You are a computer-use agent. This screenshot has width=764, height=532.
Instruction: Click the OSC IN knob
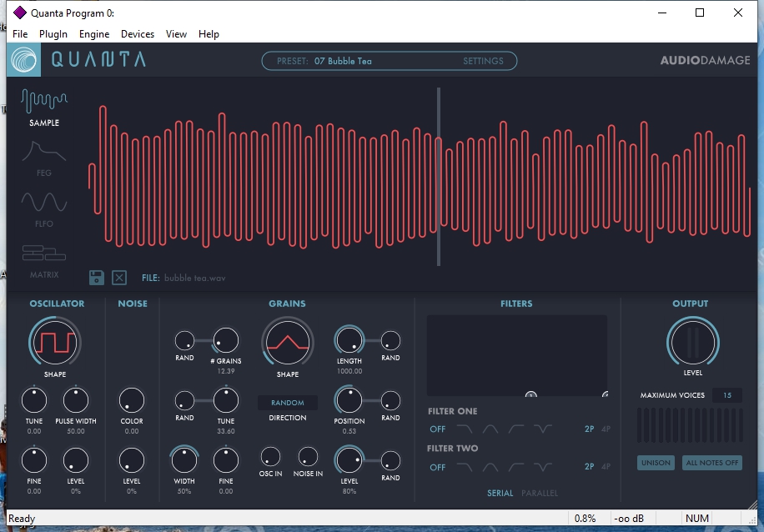(x=270, y=457)
